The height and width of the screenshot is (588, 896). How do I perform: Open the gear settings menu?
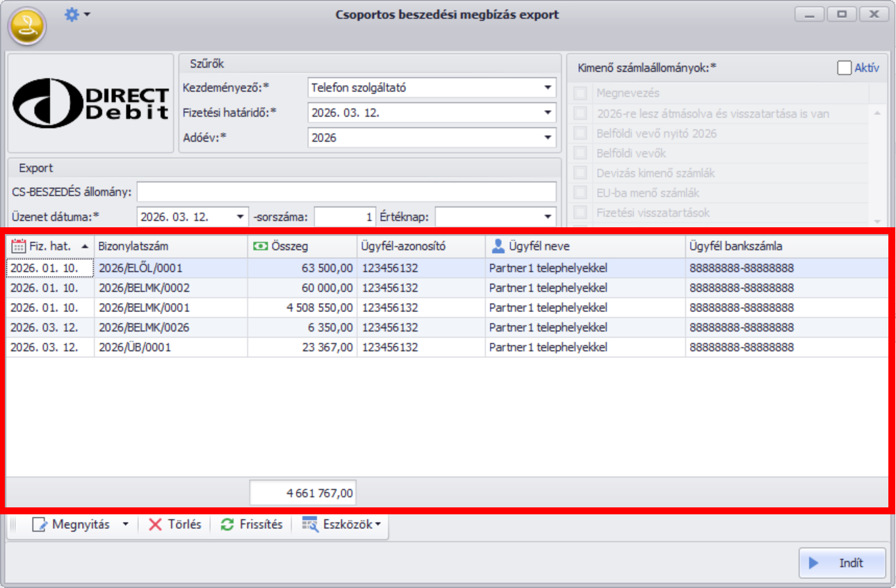(x=72, y=14)
